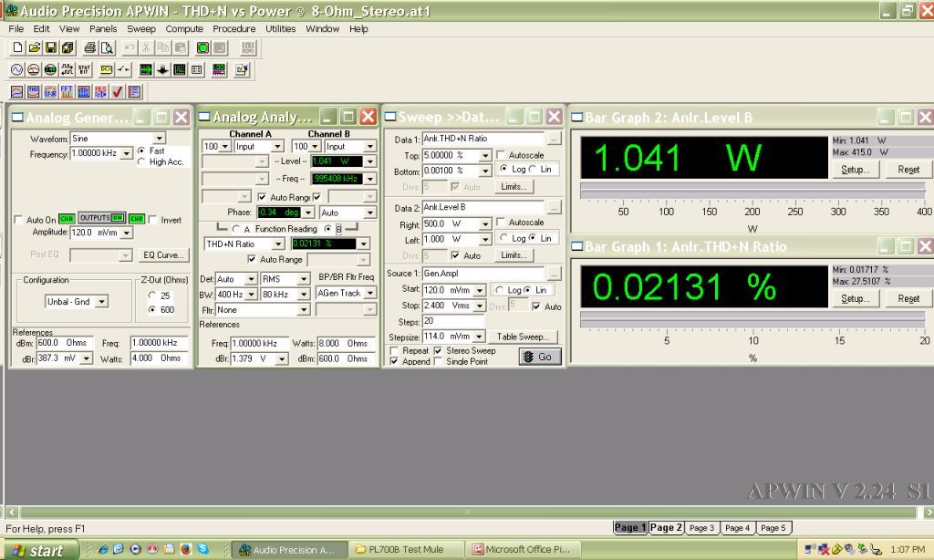Open a test file with the folder icon

point(35,47)
